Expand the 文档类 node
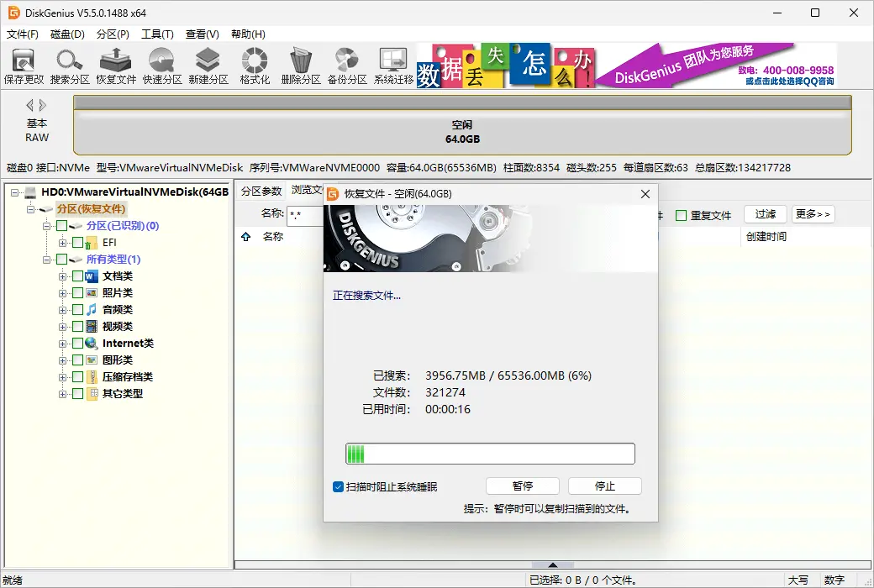 (62, 276)
